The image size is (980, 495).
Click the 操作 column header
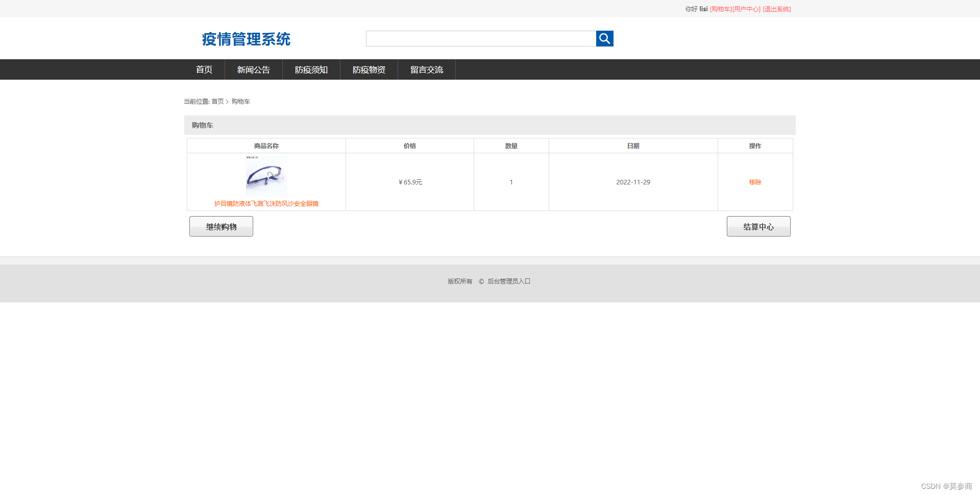755,146
